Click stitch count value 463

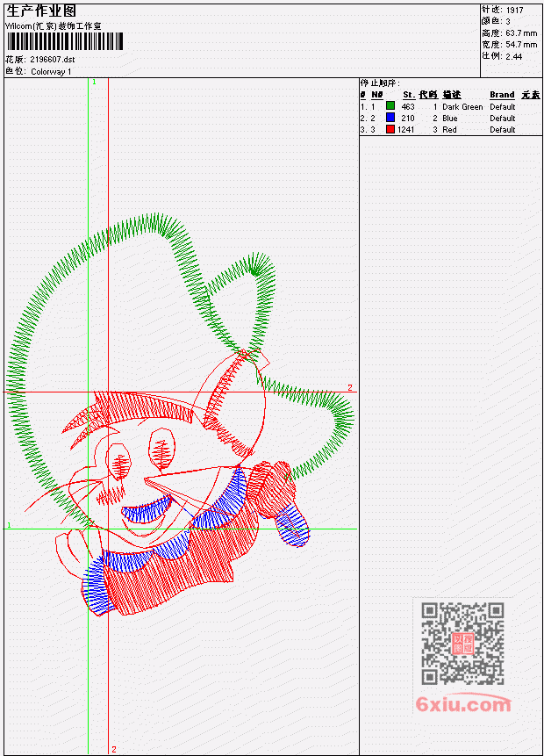coord(408,106)
